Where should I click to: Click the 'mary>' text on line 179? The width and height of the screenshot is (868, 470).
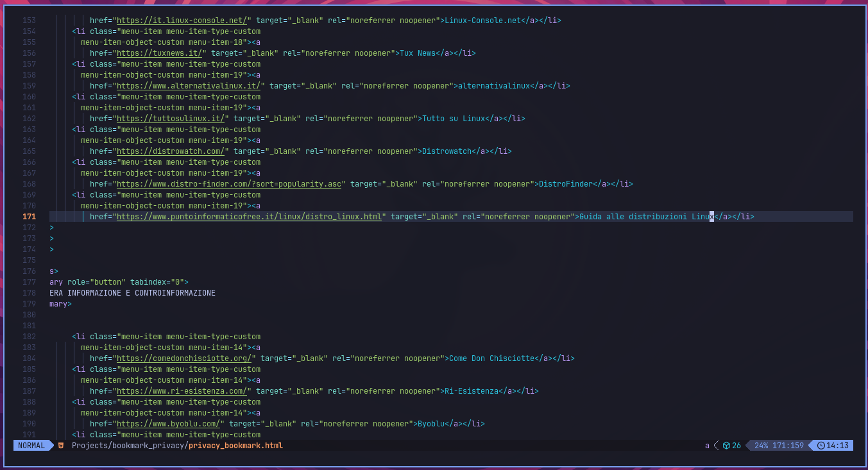(60, 304)
